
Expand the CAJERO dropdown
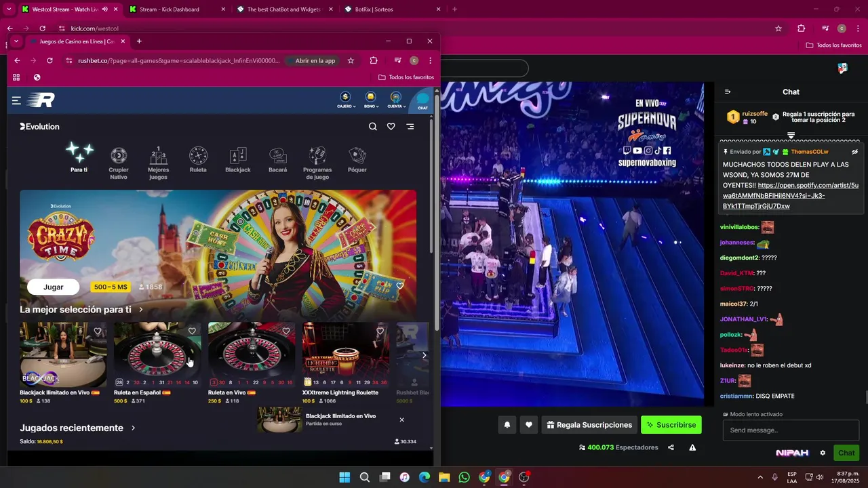tap(345, 100)
